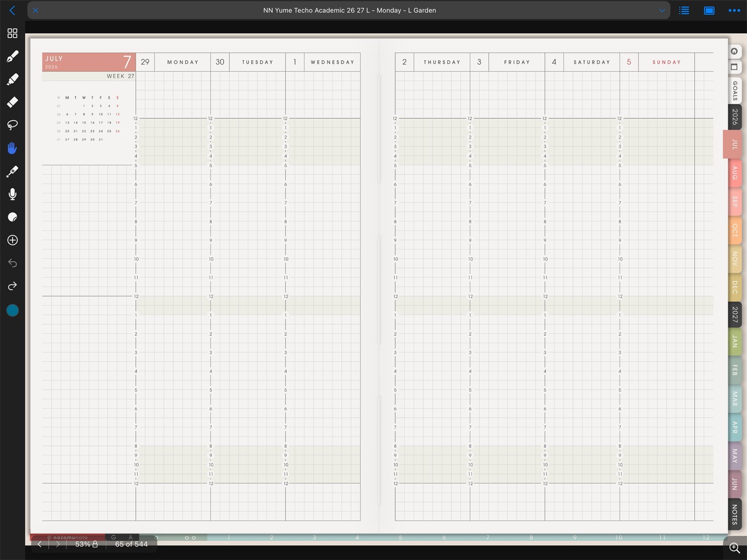The height and width of the screenshot is (560, 747).
Task: Select the Pen tool
Action: [x=13, y=57]
